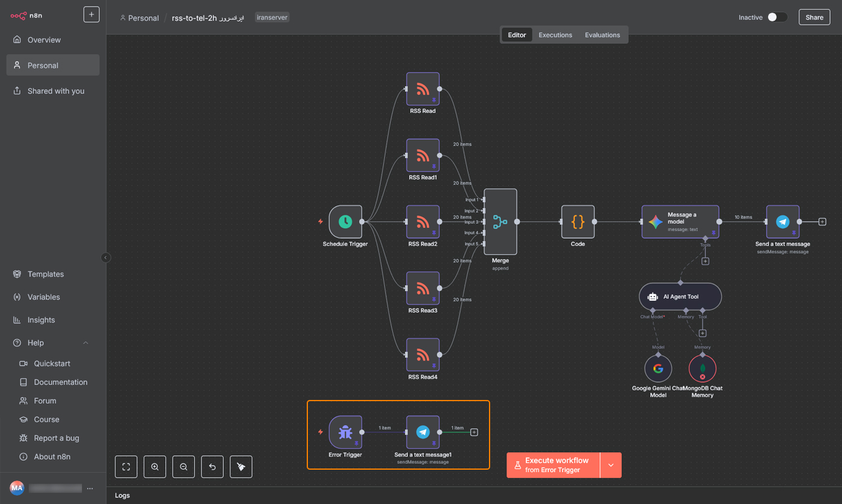The height and width of the screenshot is (504, 842).
Task: Toggle the Inactive workflow switch
Action: 776,17
